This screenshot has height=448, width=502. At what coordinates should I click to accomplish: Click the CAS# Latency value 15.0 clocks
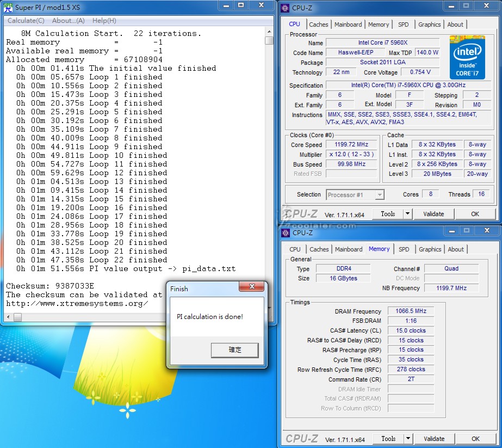pyautogui.click(x=411, y=330)
